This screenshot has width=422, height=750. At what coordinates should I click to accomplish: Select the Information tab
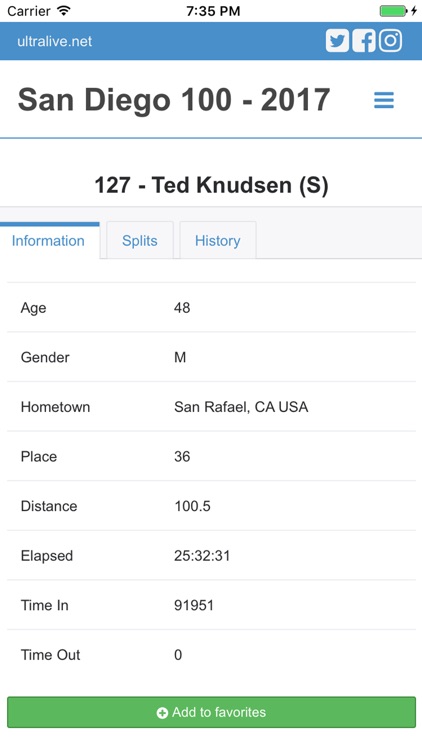[x=48, y=240]
